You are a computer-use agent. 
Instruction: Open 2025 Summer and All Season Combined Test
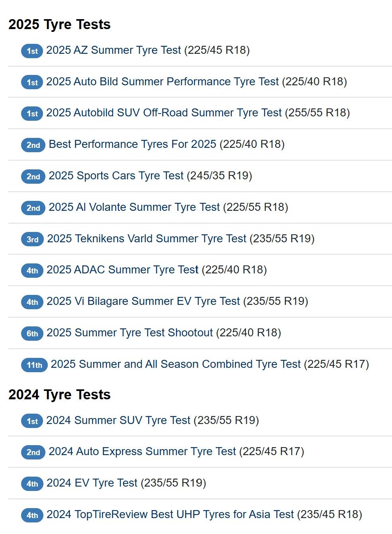[175, 364]
